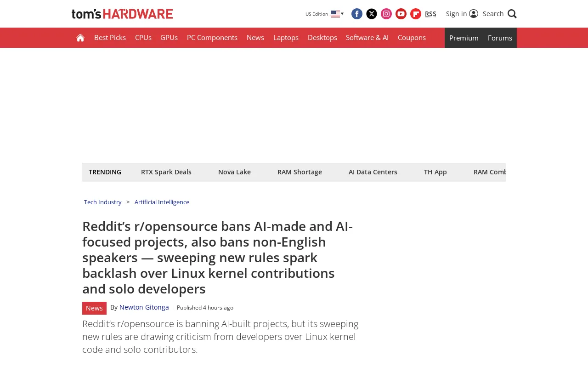The height and width of the screenshot is (368, 588).
Task: Open the Laptops menu
Action: pyautogui.click(x=286, y=38)
